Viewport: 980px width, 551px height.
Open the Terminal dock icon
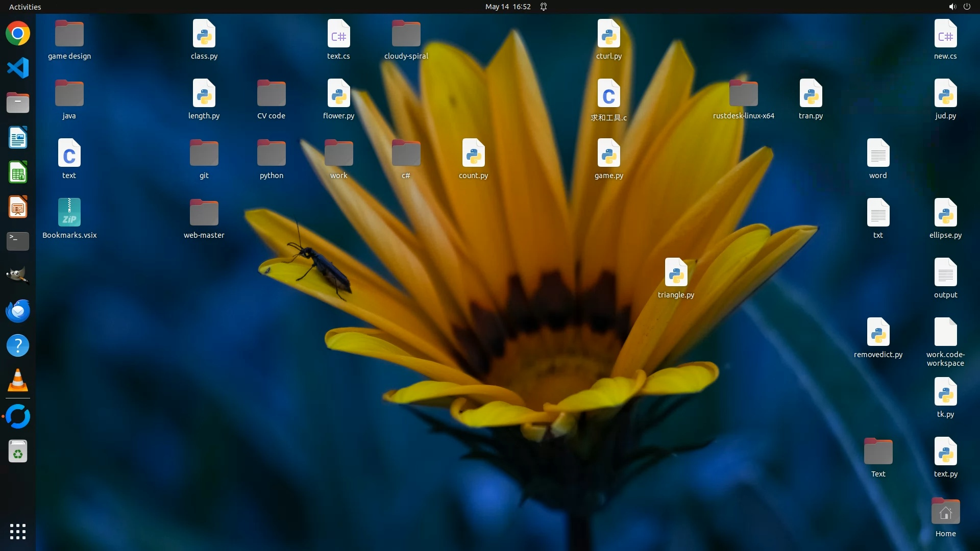[18, 241]
